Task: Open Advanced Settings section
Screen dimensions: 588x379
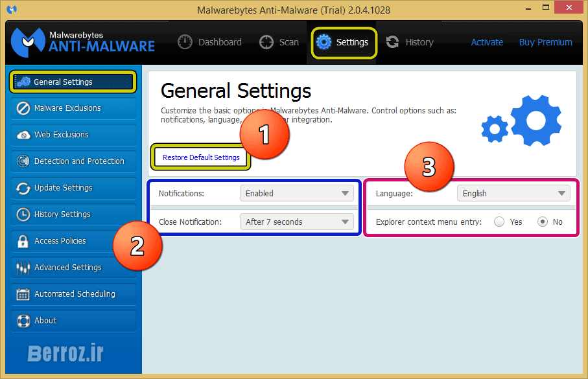Action: coord(73,268)
